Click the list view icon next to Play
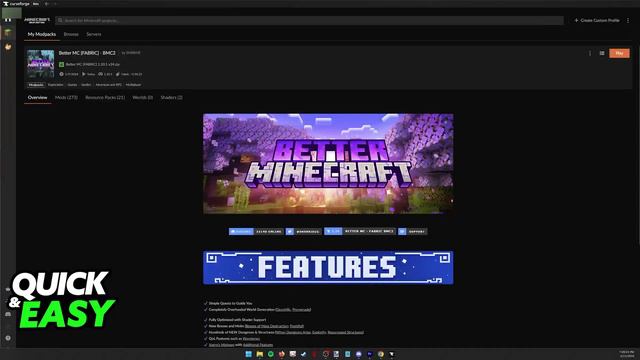Viewport: 640px width, 360px height. tap(602, 53)
